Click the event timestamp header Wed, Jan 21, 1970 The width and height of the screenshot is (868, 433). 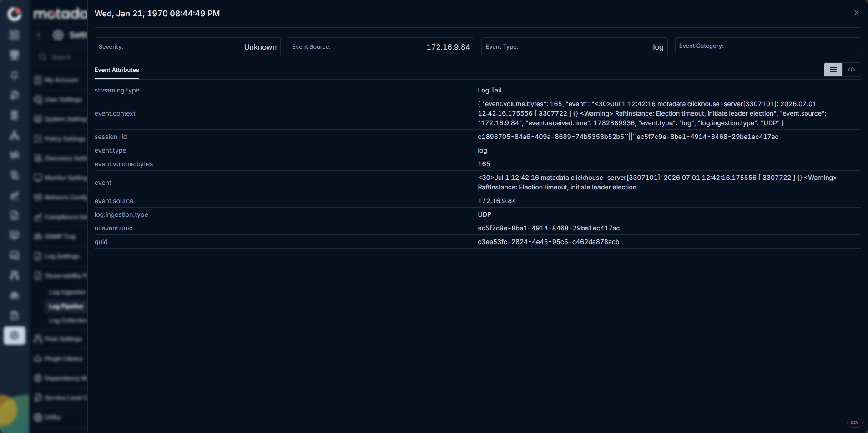(157, 14)
